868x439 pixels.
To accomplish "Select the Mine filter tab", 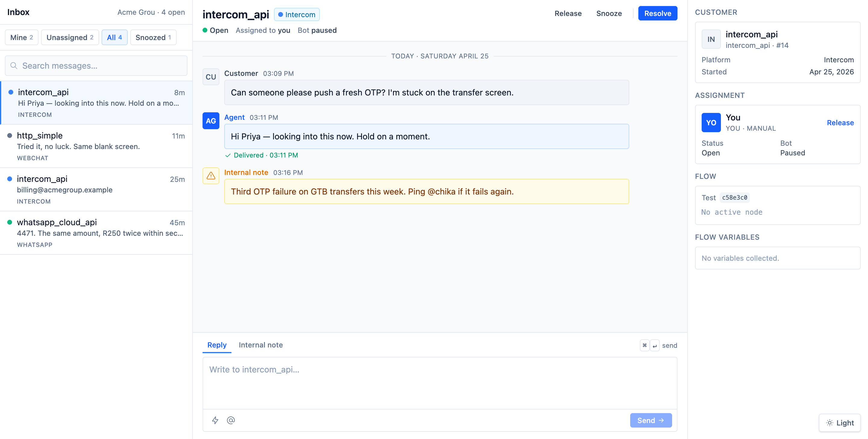I will click(22, 37).
